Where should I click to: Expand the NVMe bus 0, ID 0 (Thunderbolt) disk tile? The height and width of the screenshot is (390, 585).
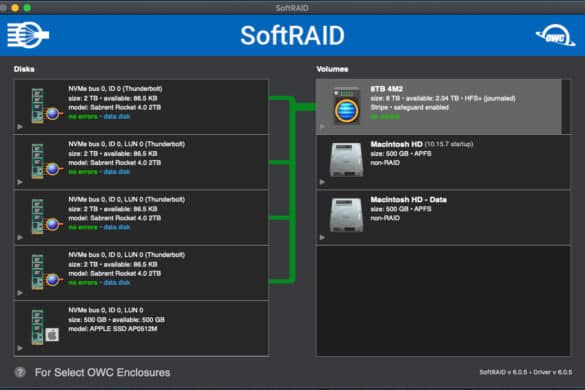(x=20, y=127)
